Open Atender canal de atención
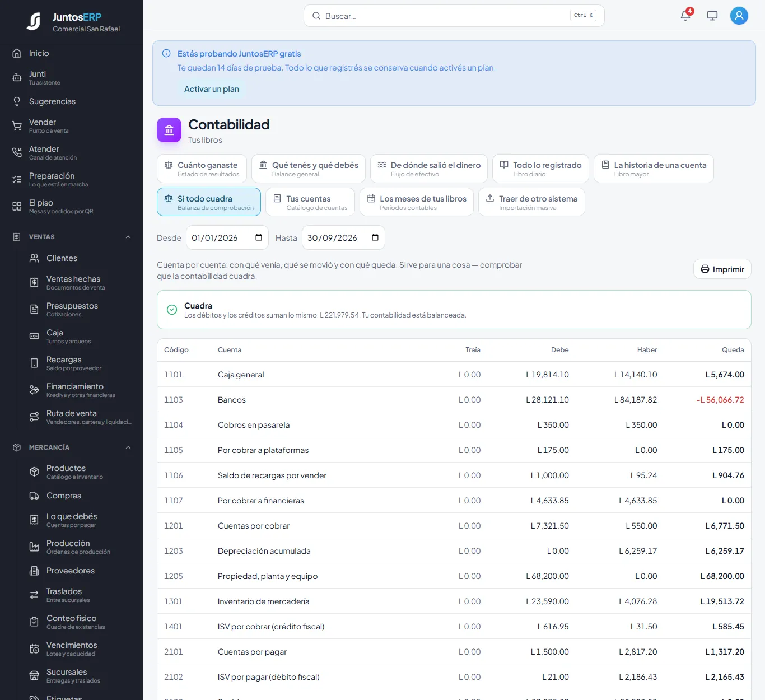Screen dimensions: 765x700 [x=72, y=152]
